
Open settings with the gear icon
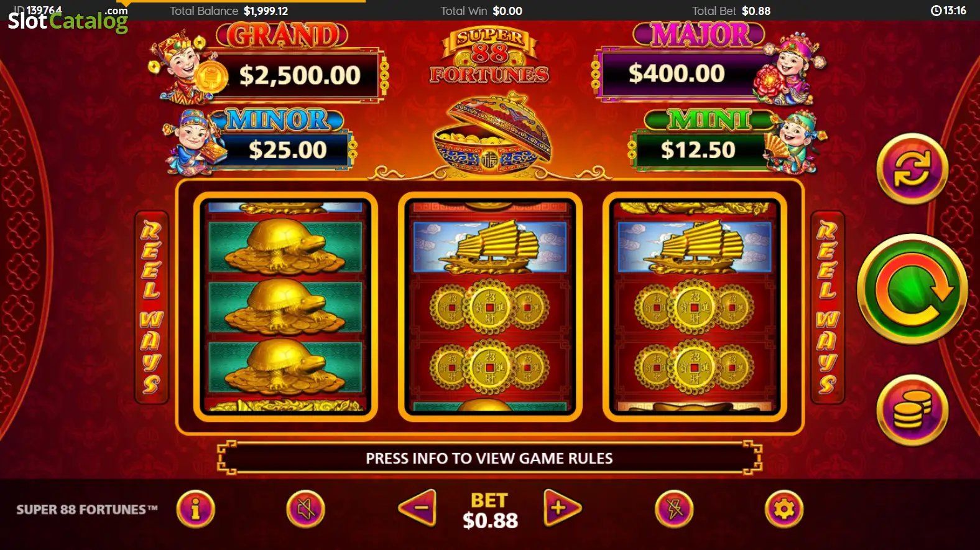(x=784, y=510)
